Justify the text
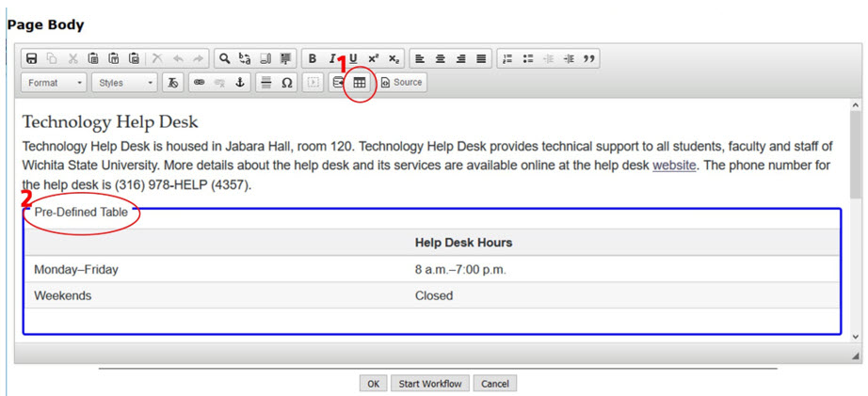The image size is (868, 396). (x=481, y=58)
